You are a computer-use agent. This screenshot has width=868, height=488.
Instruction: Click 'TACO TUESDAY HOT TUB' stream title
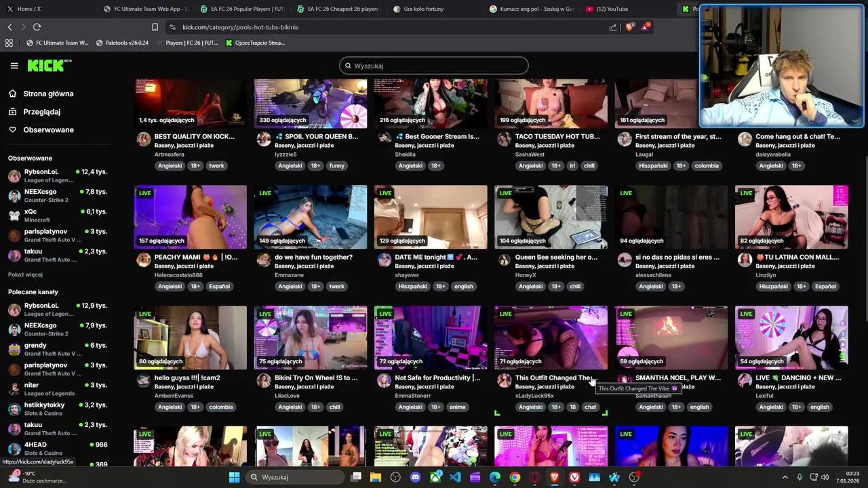(x=557, y=136)
